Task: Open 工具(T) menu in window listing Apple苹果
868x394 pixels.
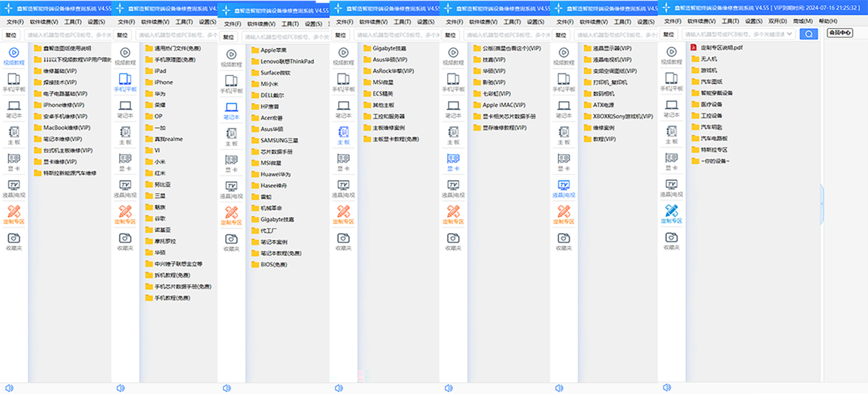Action: click(x=290, y=23)
